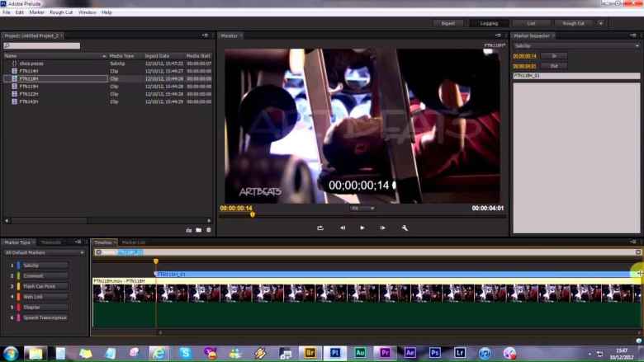Add a Comment marker
Screen dimensions: 644x362
tap(45, 275)
